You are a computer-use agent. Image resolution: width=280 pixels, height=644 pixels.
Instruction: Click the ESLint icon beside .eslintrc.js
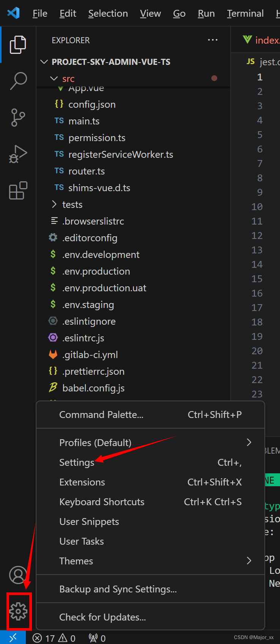(53, 338)
